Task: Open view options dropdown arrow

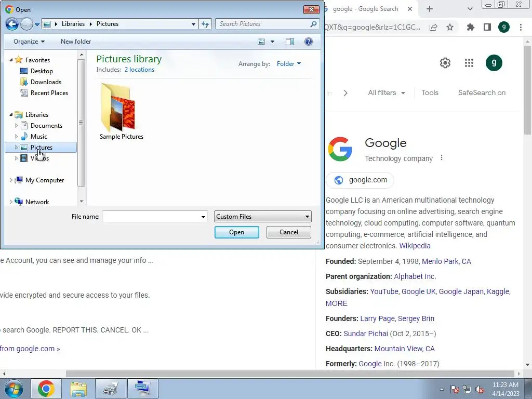Action: click(x=272, y=42)
